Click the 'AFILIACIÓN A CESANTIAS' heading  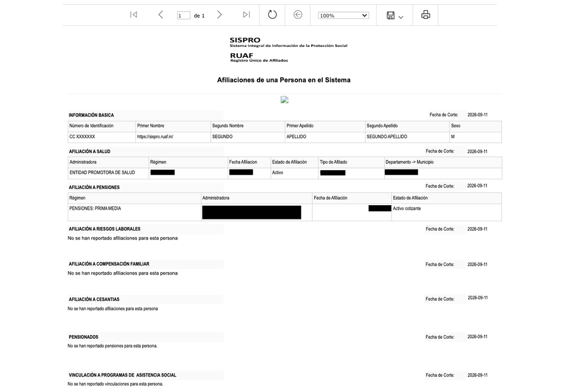[94, 300]
